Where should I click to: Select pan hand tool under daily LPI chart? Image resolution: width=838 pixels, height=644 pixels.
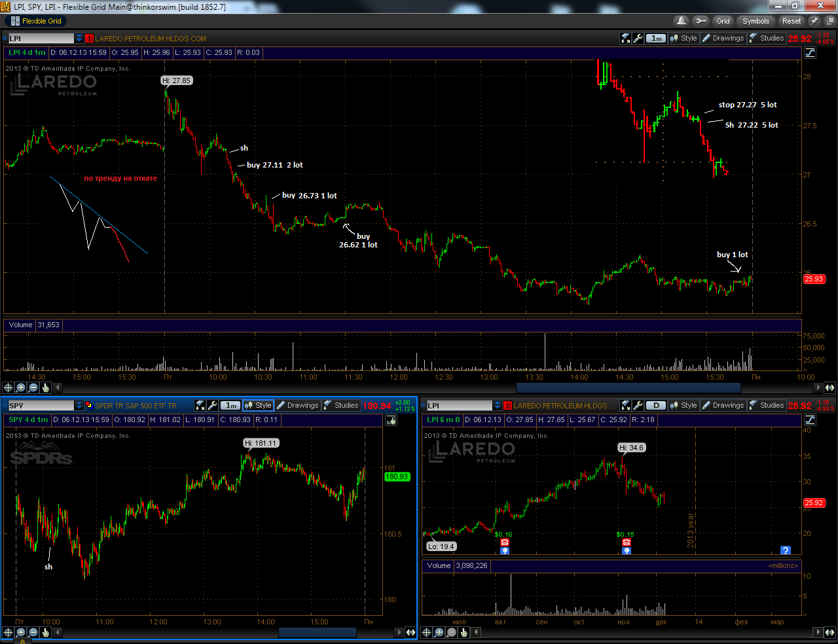click(464, 632)
